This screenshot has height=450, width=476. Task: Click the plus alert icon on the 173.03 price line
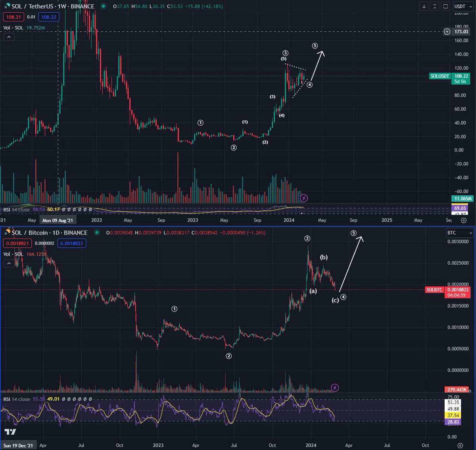447,31
